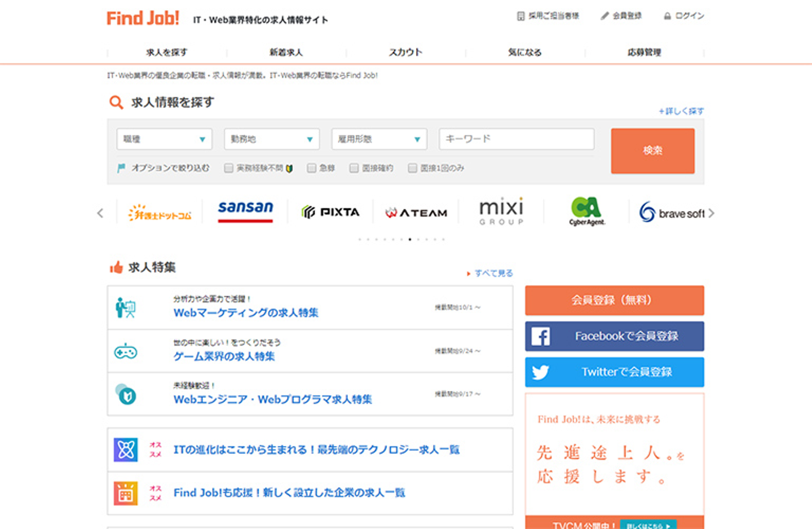Open the PIXTA company logo
812x529 pixels.
330,212
